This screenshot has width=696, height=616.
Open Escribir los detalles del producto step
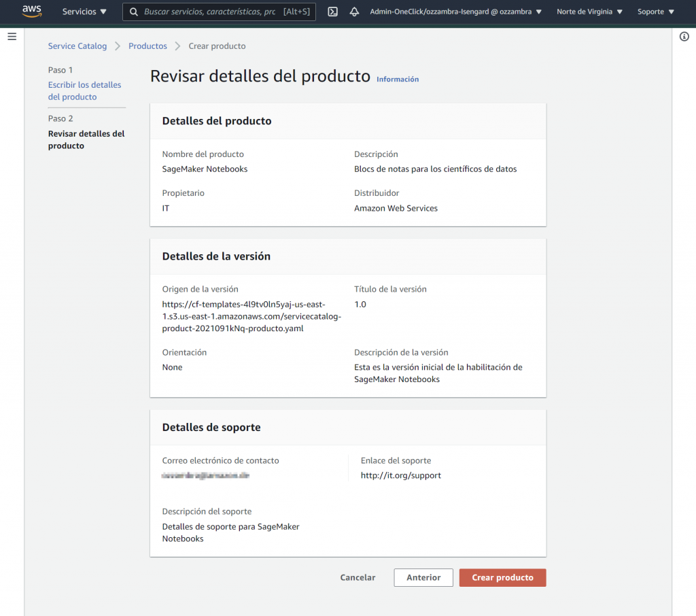(x=84, y=90)
